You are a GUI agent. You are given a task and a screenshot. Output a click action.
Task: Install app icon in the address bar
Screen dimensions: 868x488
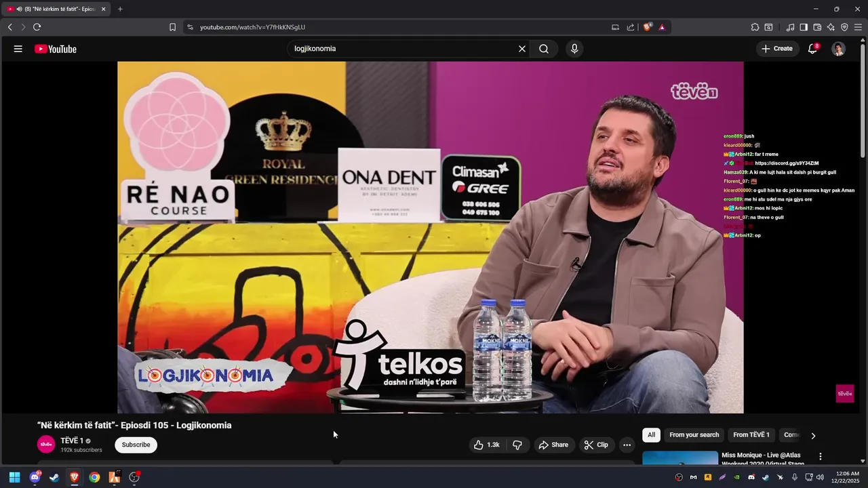(615, 27)
